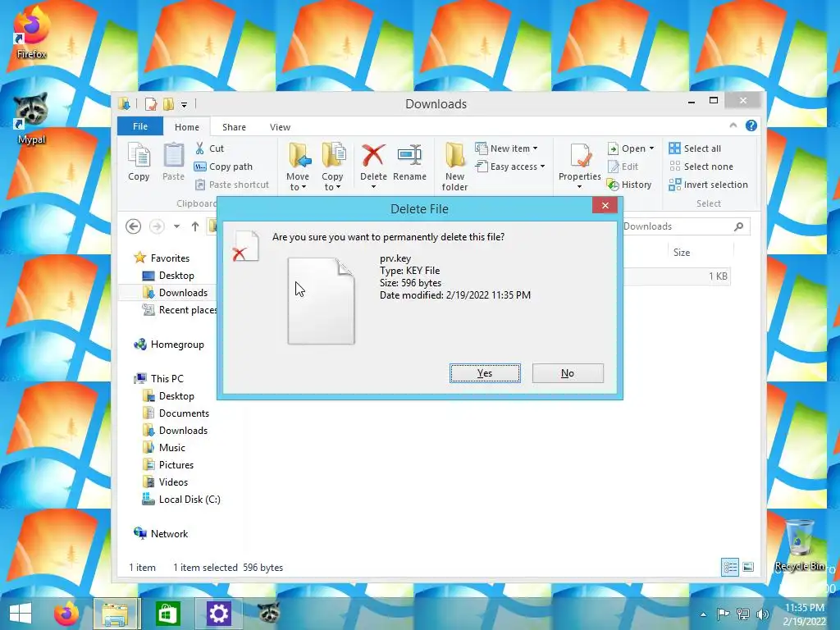Click the Back navigation arrow
This screenshot has width=840, height=630.
[134, 226]
